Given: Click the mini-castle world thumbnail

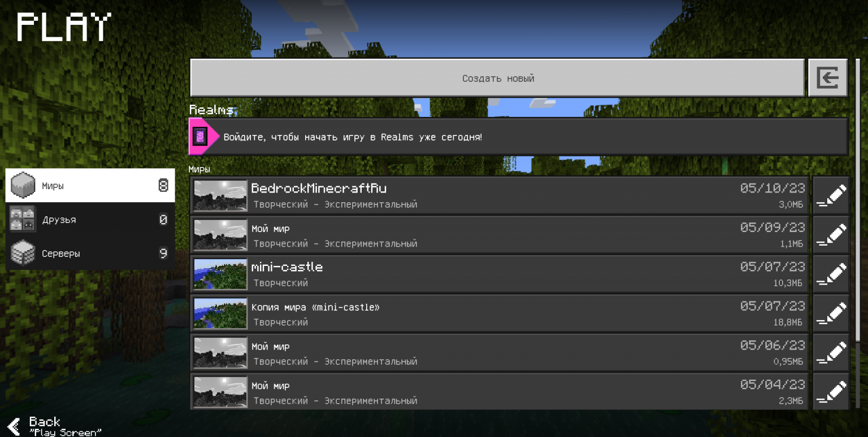Looking at the screenshot, I should (x=220, y=274).
